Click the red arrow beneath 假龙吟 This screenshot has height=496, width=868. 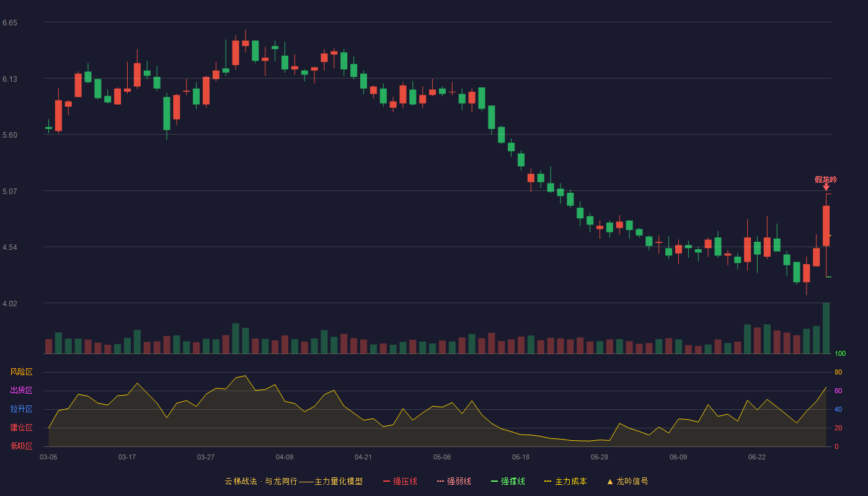(x=826, y=187)
